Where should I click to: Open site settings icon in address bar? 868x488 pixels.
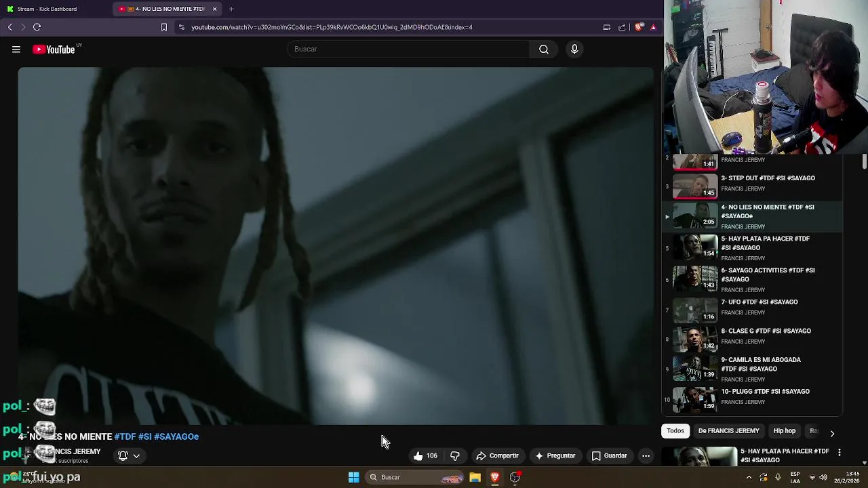coord(181,27)
